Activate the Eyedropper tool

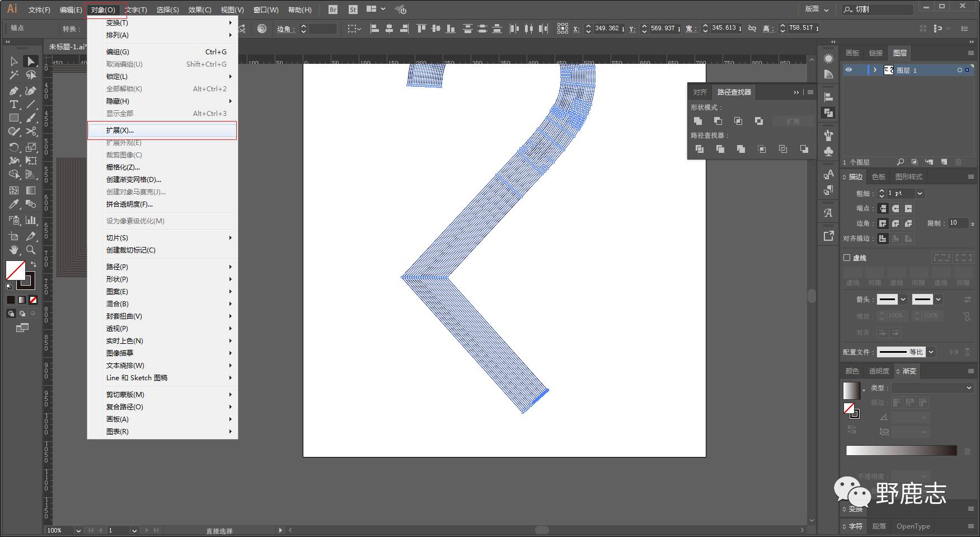pos(14,204)
